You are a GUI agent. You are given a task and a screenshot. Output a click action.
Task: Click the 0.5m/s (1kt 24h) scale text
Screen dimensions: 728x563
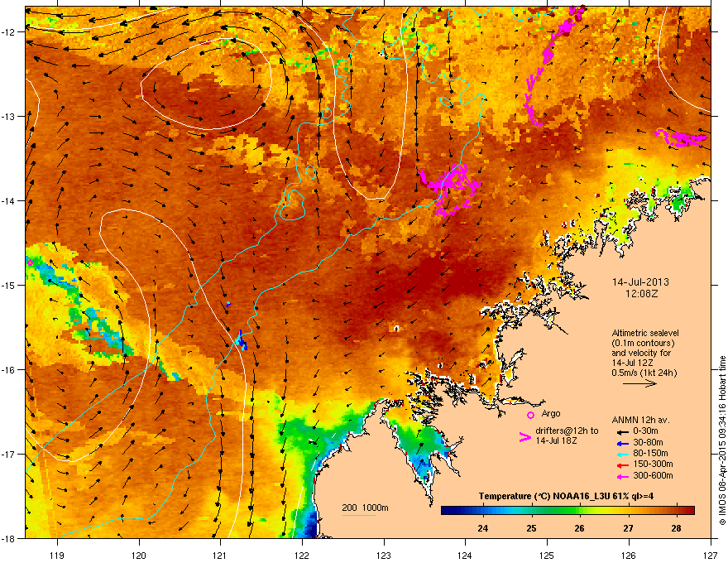pos(644,373)
